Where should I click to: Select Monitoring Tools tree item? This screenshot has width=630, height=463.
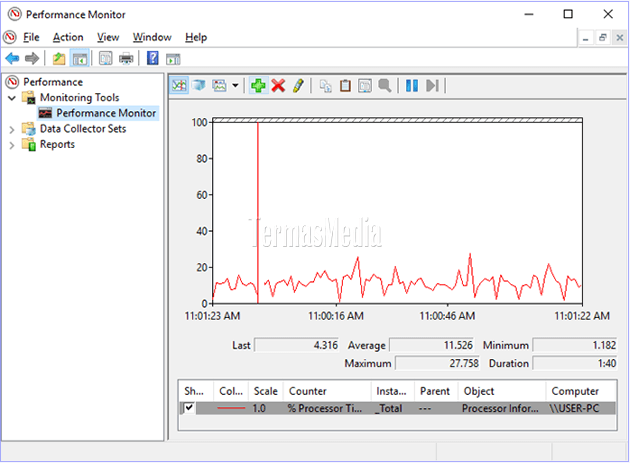[79, 98]
